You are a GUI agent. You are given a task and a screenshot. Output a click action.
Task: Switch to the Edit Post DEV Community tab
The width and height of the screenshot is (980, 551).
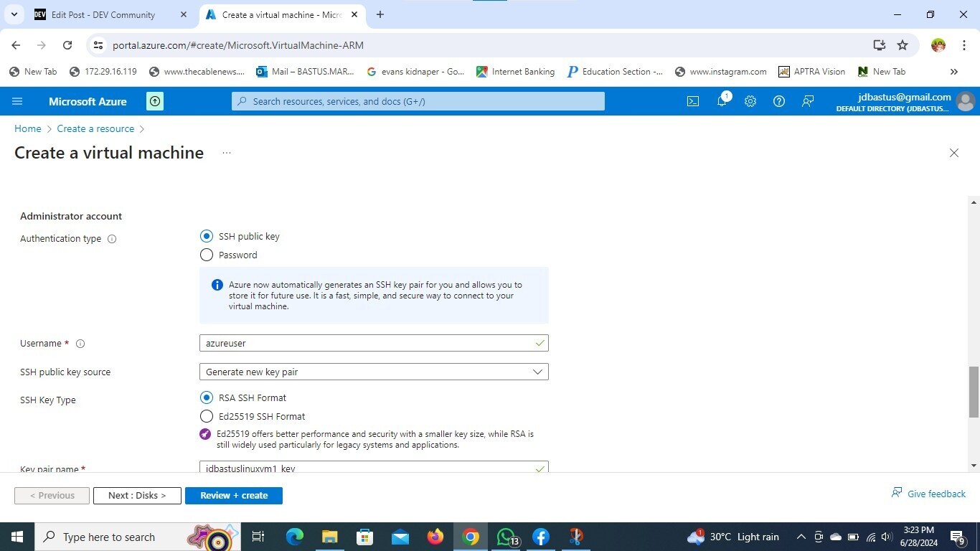(x=103, y=14)
